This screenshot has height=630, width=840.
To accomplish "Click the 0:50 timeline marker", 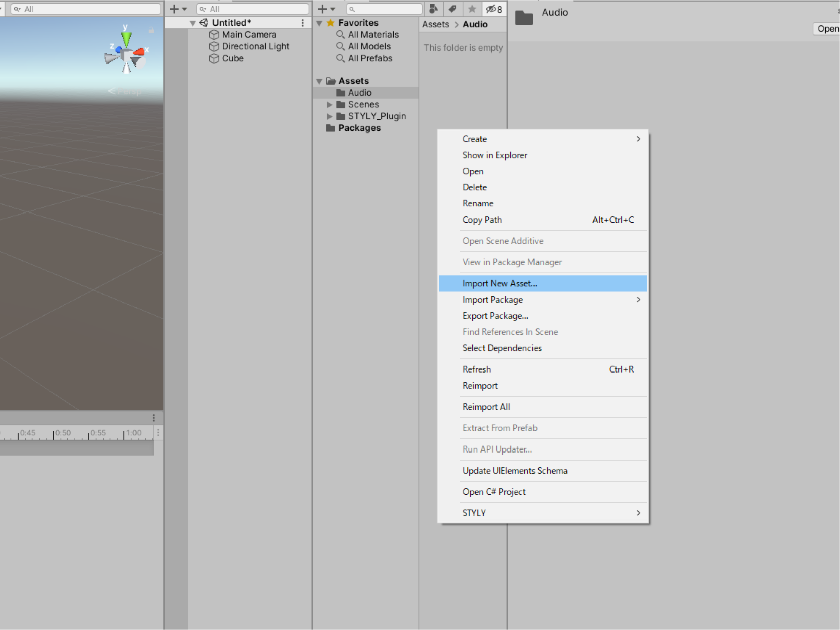I will (x=63, y=433).
